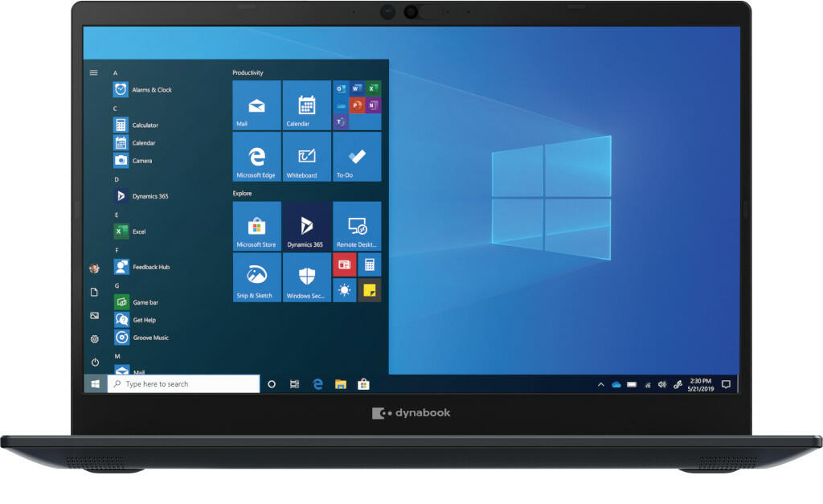Select the letter G list header

coord(117,285)
